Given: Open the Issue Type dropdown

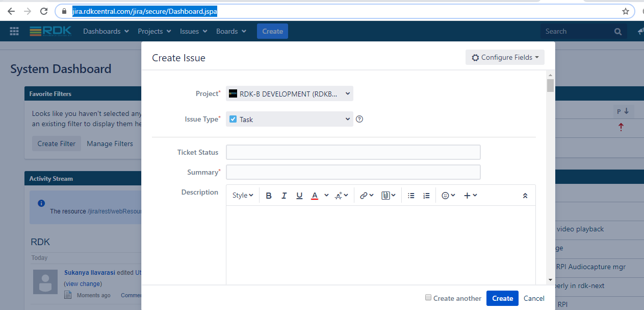Looking at the screenshot, I should [290, 119].
